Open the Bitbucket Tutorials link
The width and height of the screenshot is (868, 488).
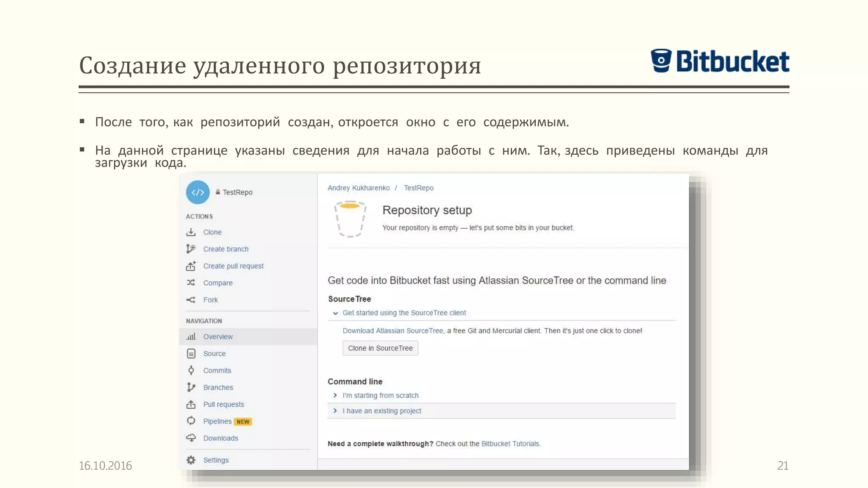(x=511, y=444)
